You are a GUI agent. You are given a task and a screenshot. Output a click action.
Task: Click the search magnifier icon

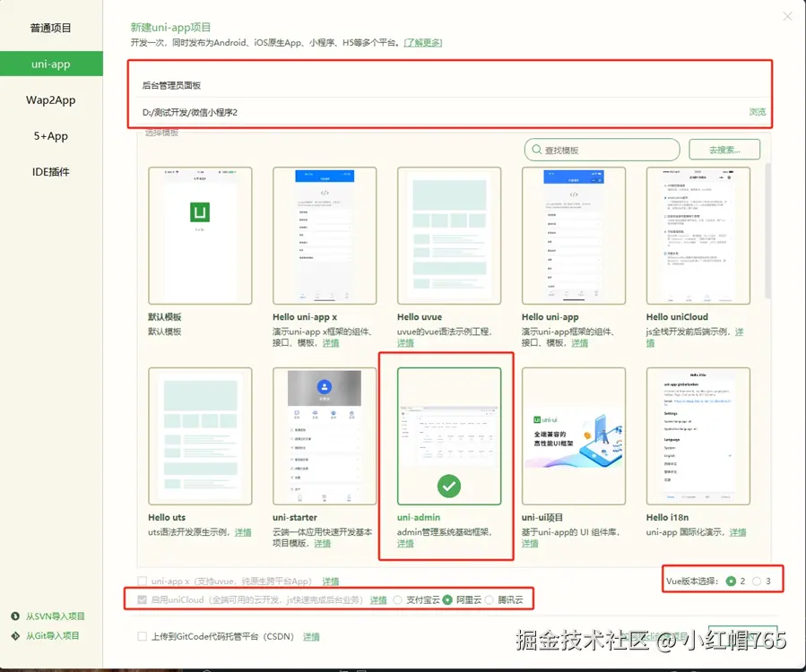[537, 150]
